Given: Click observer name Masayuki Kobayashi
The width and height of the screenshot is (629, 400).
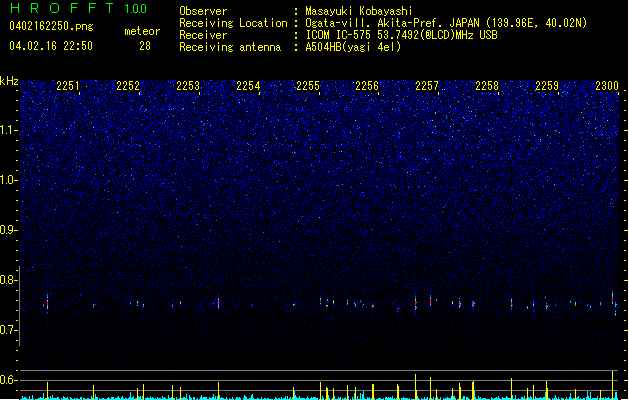Looking at the screenshot, I should tap(359, 11).
